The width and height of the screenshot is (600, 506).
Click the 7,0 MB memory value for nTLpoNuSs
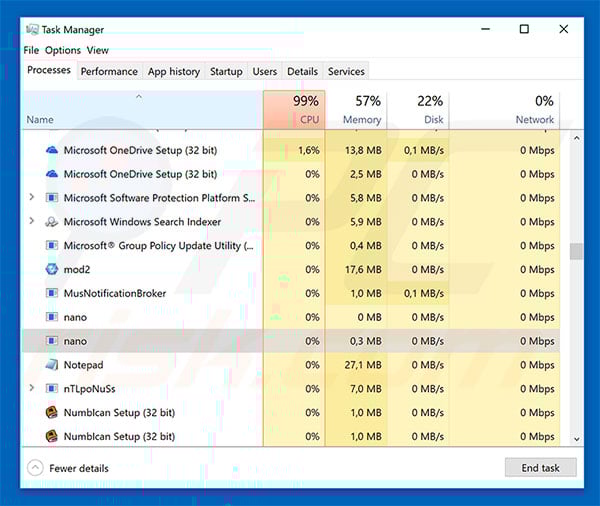coord(366,388)
